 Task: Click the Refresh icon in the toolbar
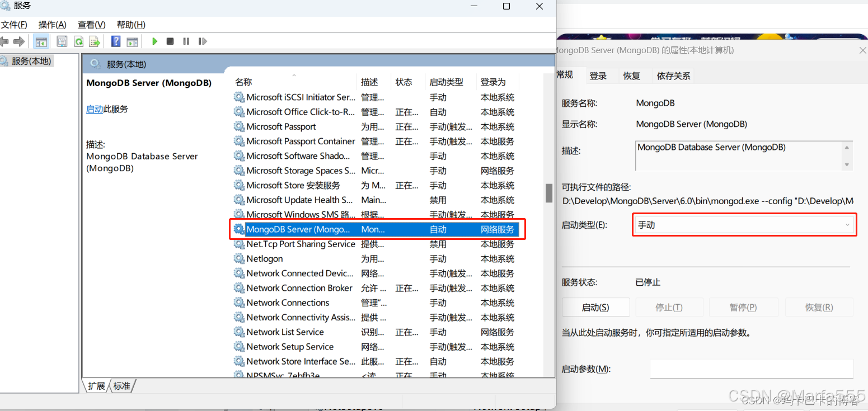click(x=79, y=41)
